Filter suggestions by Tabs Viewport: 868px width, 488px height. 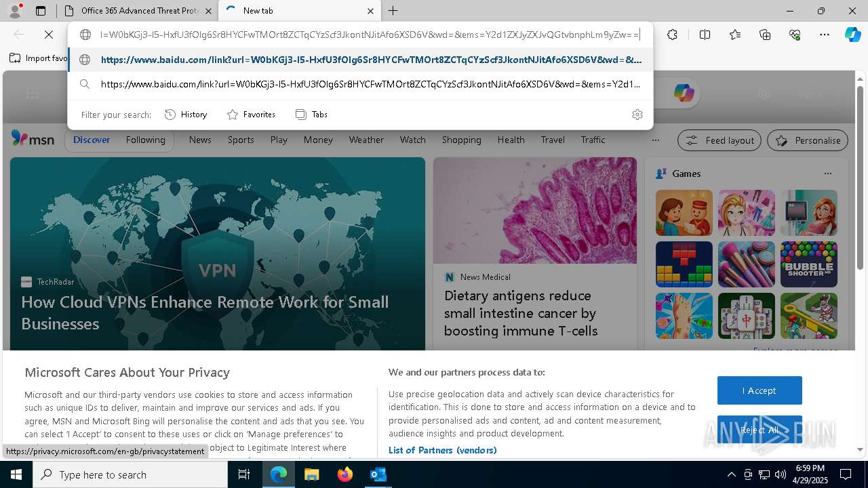coord(311,115)
